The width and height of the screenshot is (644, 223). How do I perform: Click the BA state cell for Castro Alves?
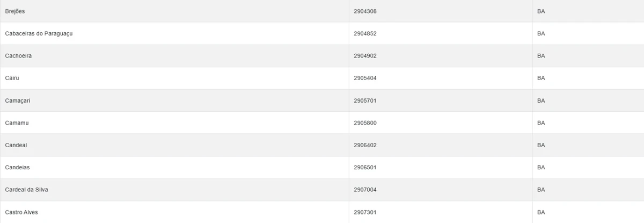coord(541,212)
